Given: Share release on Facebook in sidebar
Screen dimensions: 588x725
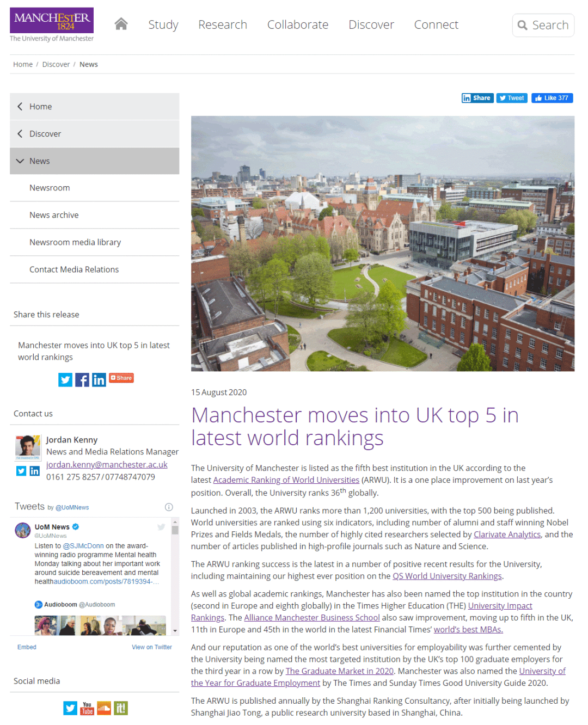Looking at the screenshot, I should (82, 380).
